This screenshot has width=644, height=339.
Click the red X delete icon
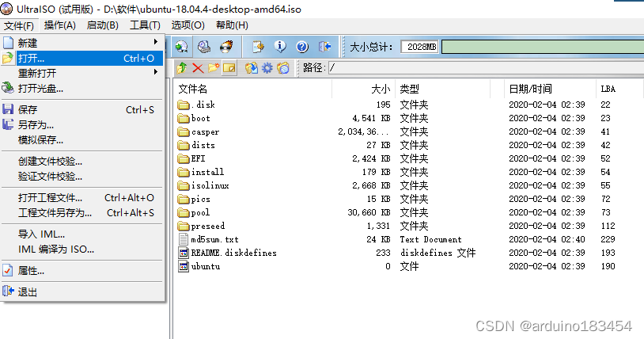[198, 68]
